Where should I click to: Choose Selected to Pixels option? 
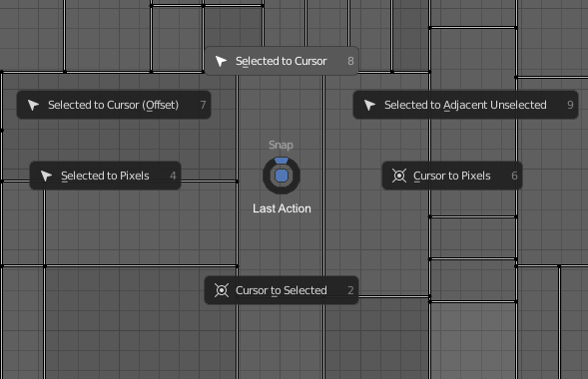[105, 176]
